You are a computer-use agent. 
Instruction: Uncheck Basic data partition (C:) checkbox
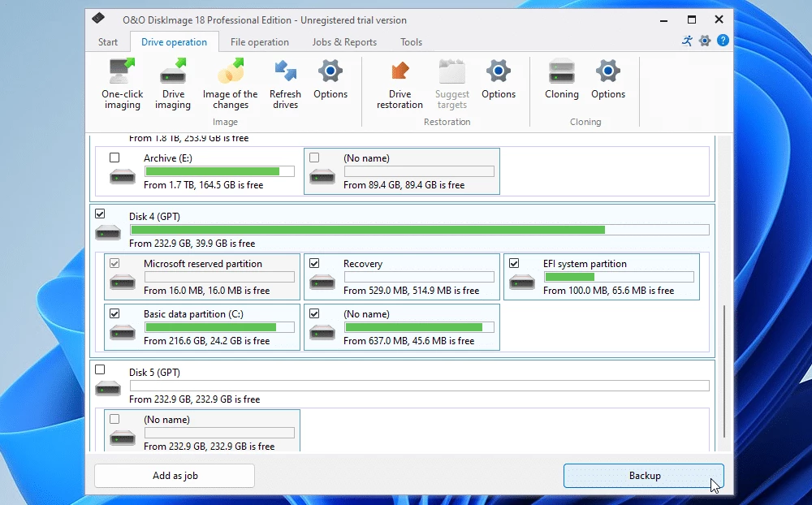[x=114, y=313]
